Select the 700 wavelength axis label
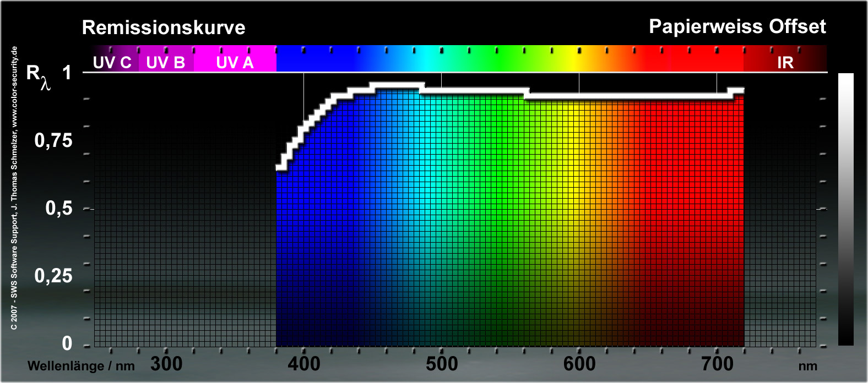Viewport: 868px width, 383px height. coord(717,364)
